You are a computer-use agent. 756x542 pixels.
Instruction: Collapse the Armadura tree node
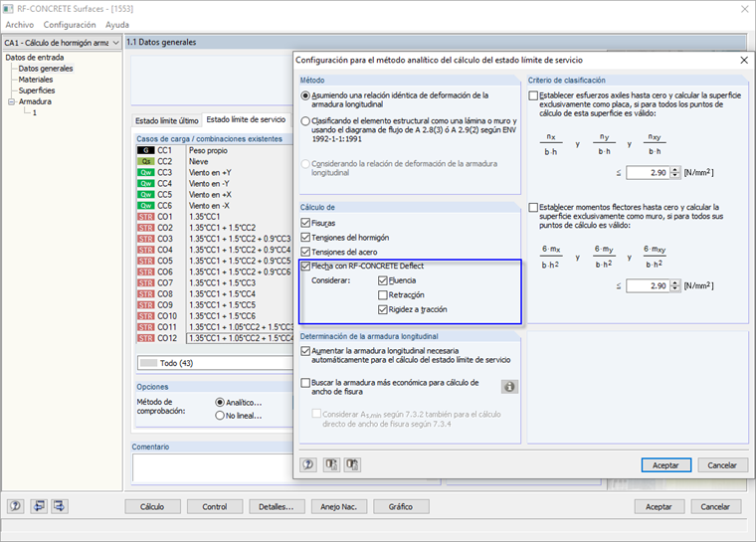point(11,101)
